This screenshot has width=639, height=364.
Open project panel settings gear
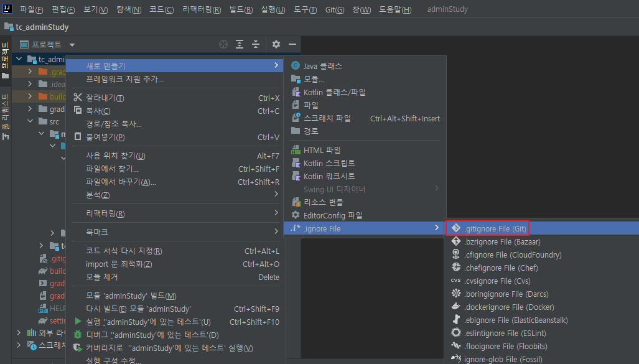click(276, 44)
